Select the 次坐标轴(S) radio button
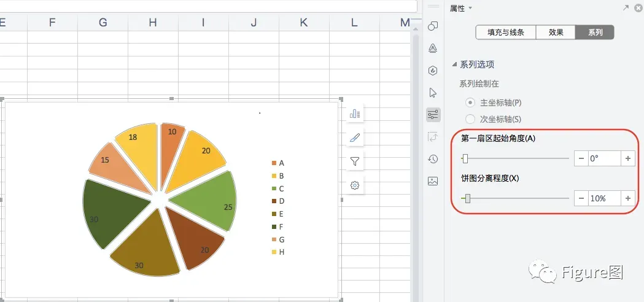Image resolution: width=644 pixels, height=302 pixels. tap(470, 119)
